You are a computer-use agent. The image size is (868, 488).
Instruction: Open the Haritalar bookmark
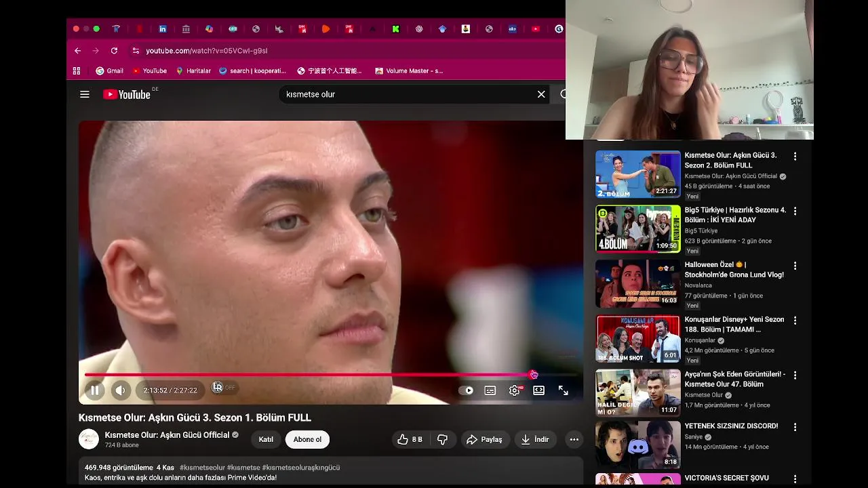click(x=194, y=70)
